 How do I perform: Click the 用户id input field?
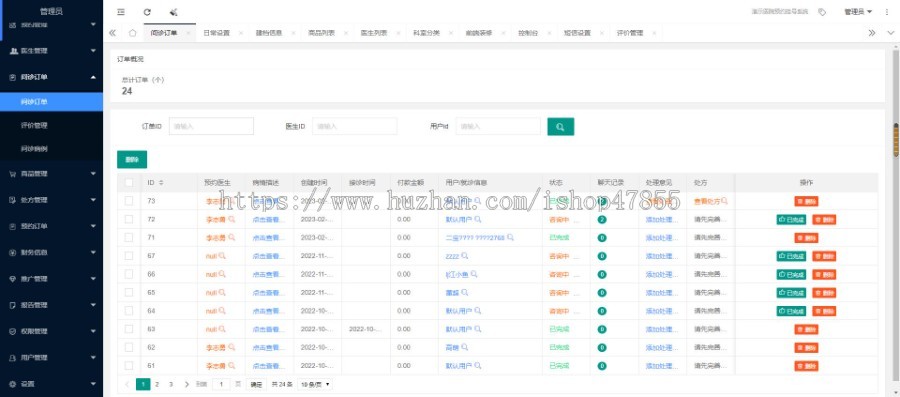click(x=498, y=126)
